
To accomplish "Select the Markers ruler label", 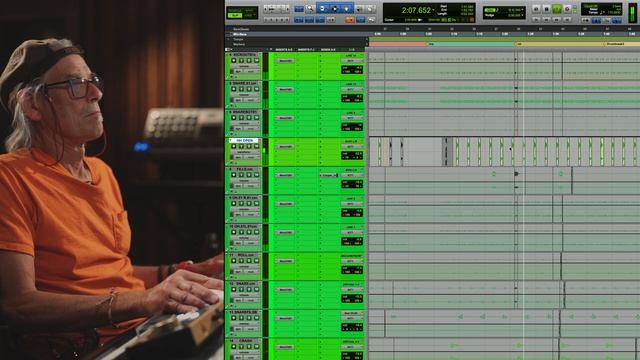I will [x=239, y=44].
